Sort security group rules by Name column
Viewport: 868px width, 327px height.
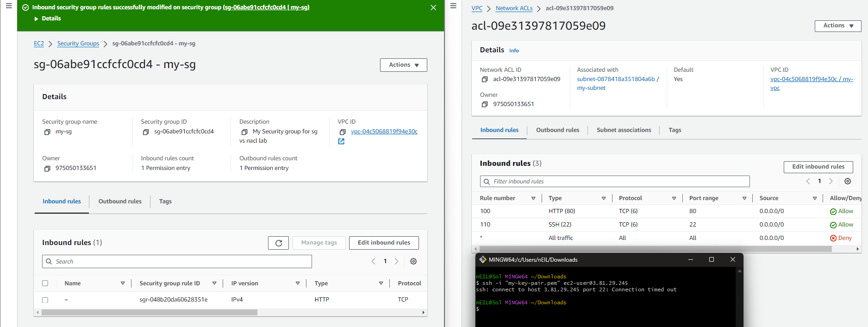tap(123, 283)
